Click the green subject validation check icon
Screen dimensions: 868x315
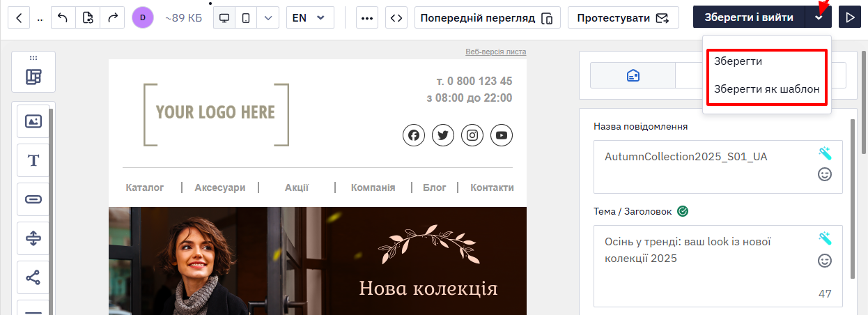click(683, 211)
